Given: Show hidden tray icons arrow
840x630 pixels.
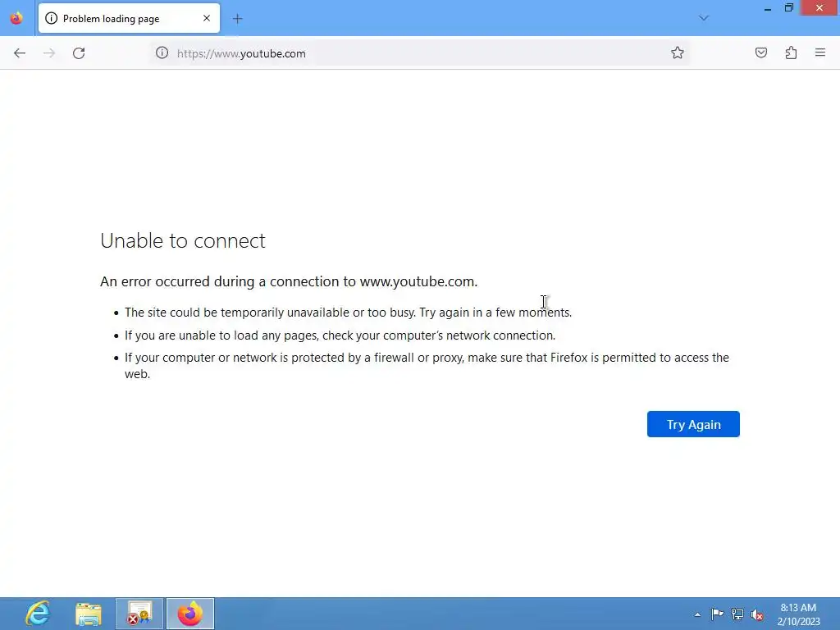Looking at the screenshot, I should click(697, 614).
